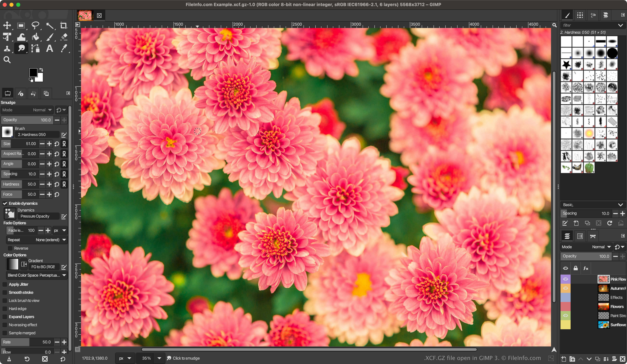Disable the Enable dynamics checkbox
627x364 pixels.
(x=5, y=203)
